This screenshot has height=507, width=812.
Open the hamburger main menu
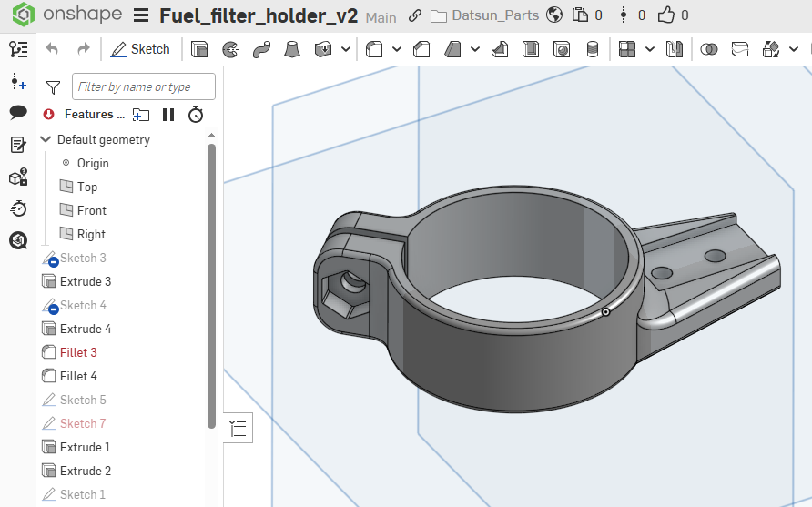coord(141,15)
